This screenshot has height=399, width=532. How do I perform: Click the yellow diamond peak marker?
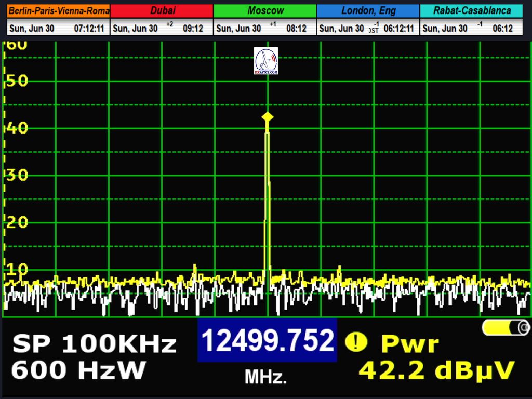pos(267,117)
